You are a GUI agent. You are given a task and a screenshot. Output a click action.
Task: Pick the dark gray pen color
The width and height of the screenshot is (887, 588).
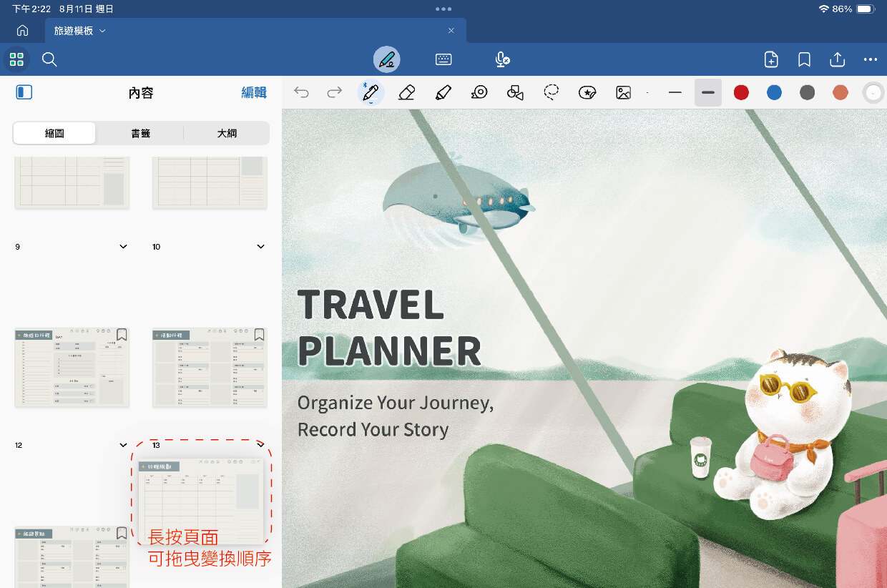807,92
